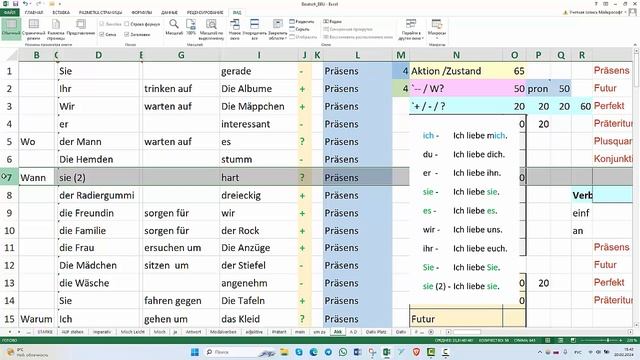The height and width of the screenshot is (360, 640).
Task: Click the 'Futur' cell in column N
Action: click(x=456, y=319)
